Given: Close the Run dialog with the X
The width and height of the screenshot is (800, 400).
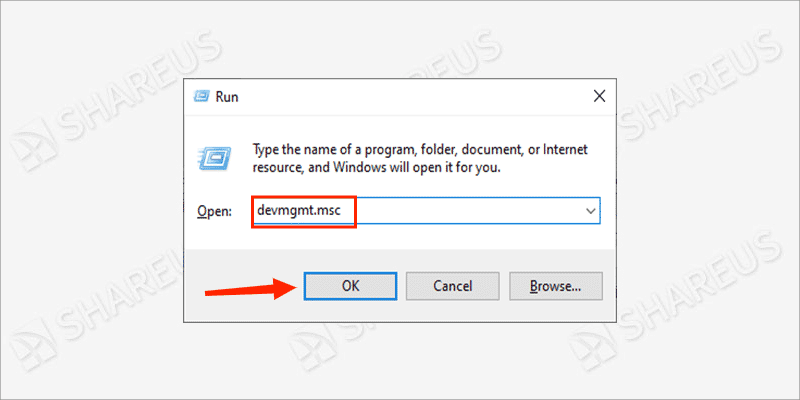Looking at the screenshot, I should [599, 96].
